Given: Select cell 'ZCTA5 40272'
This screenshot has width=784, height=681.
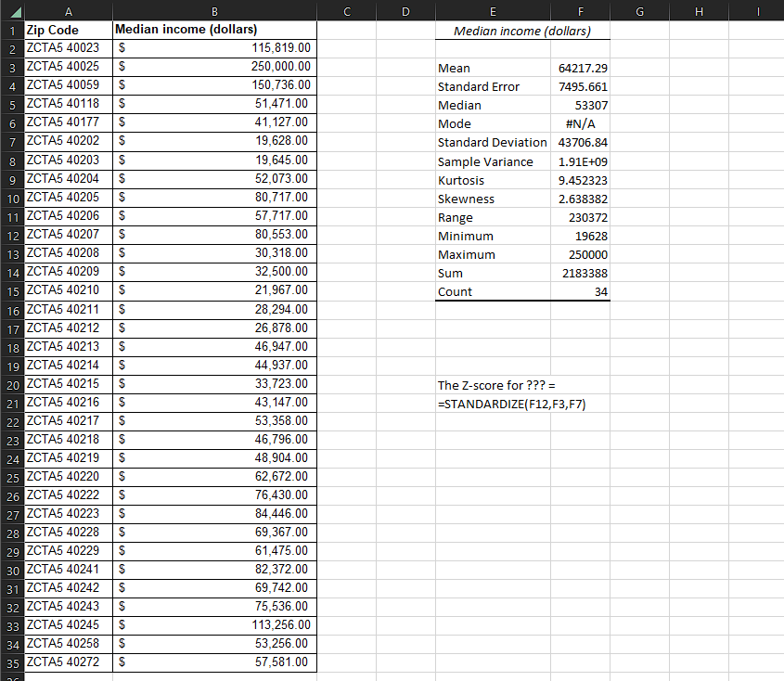Looking at the screenshot, I should point(69,662).
